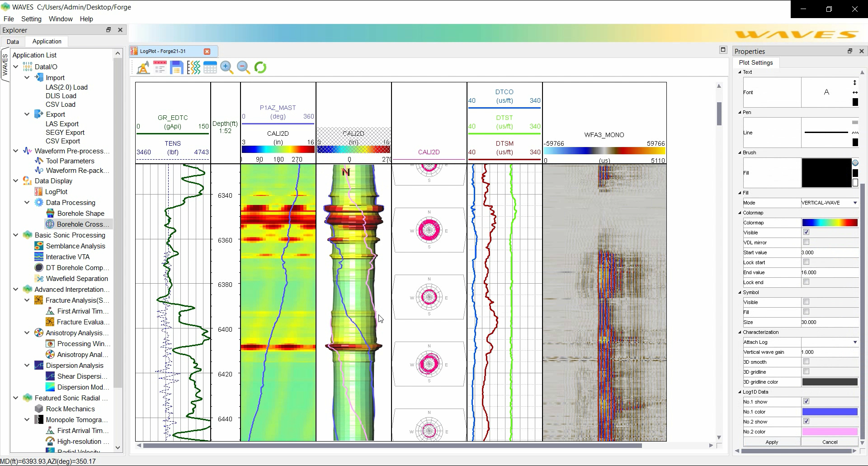Collapse the Advanced Interpretation node
Viewport: 868px width, 466px height.
coord(16,289)
